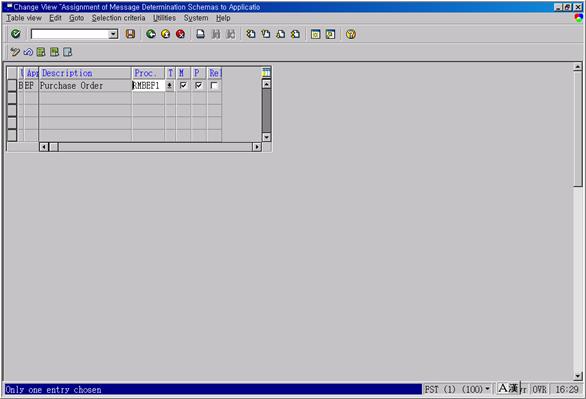Cancel with the red X icon
This screenshot has height=399, width=586.
click(x=181, y=34)
